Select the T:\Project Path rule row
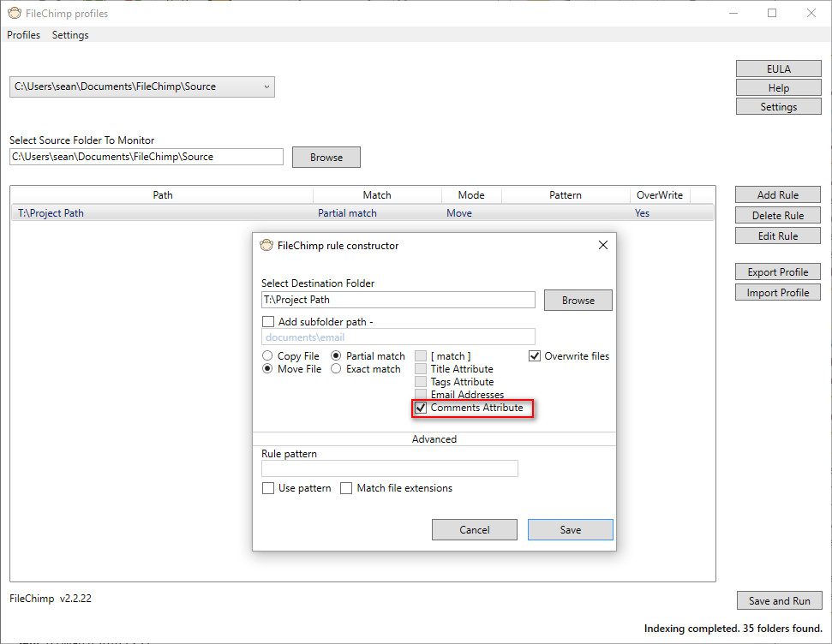832x644 pixels. 362,213
